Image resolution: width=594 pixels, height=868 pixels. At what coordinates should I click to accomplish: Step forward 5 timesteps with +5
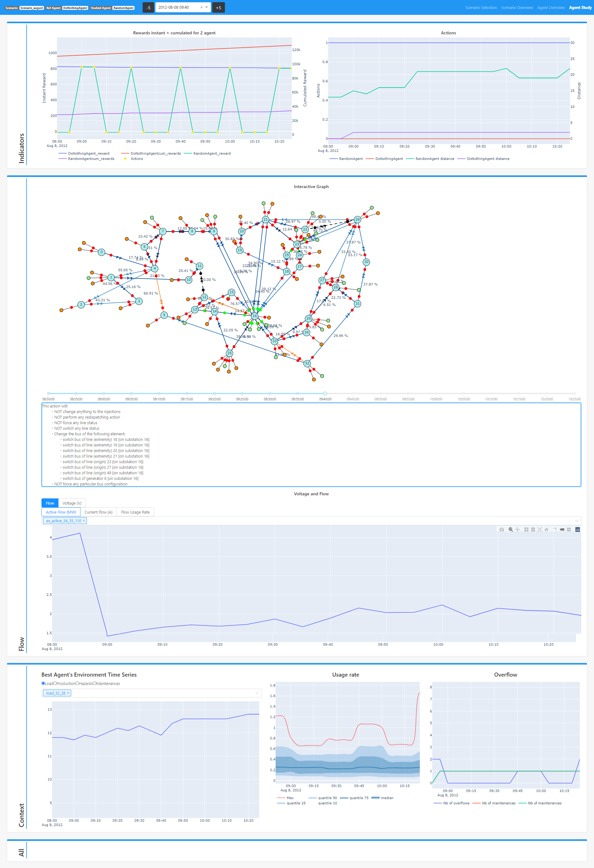coord(218,7)
